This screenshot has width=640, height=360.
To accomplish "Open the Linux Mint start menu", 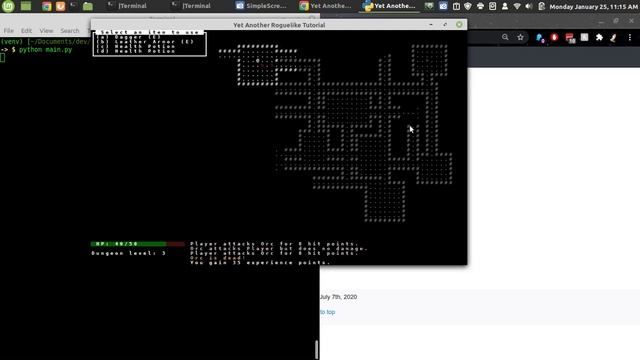I will tap(8, 6).
